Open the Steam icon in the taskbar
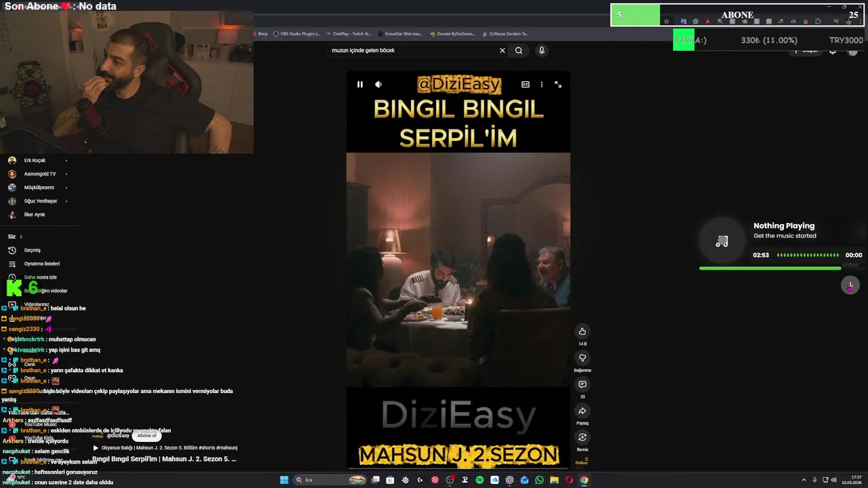The image size is (868, 488). [x=405, y=480]
